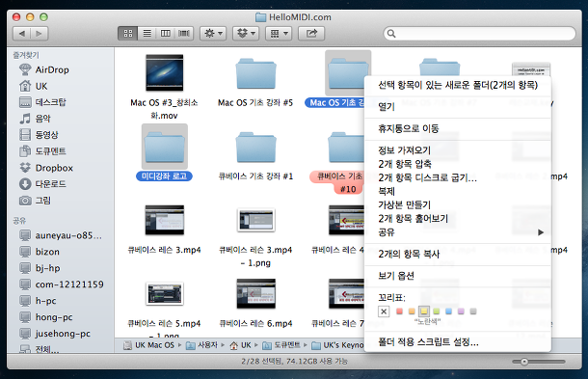Apply the purple label color
Screen dimensions: 588x379
coord(461,311)
